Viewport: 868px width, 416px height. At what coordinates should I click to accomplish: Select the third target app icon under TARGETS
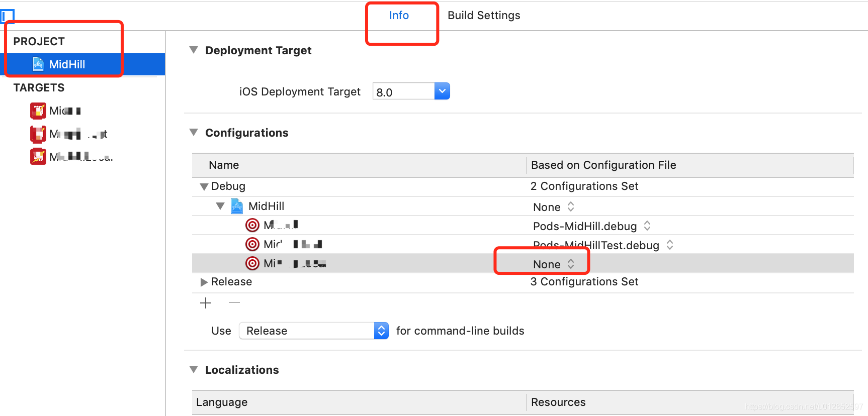point(38,156)
